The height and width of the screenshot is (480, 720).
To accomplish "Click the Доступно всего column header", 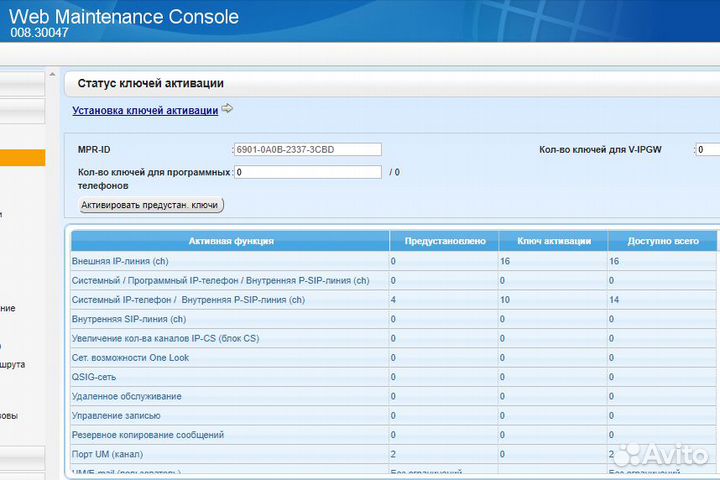I will pyautogui.click(x=661, y=241).
